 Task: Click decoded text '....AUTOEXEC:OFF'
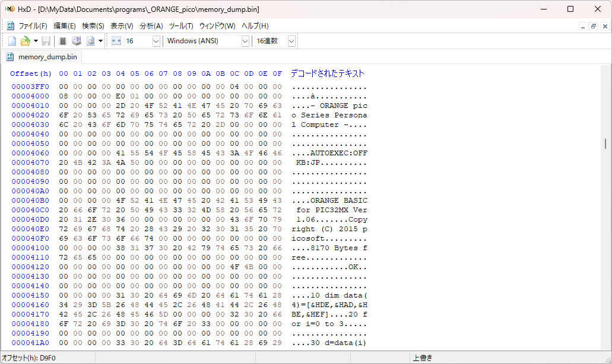329,153
